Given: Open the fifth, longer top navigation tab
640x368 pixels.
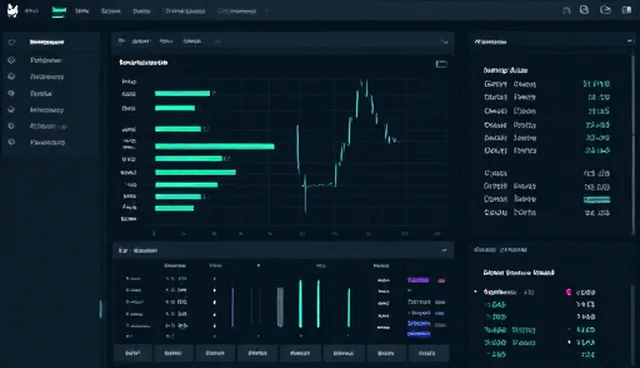Looking at the screenshot, I should [x=184, y=11].
